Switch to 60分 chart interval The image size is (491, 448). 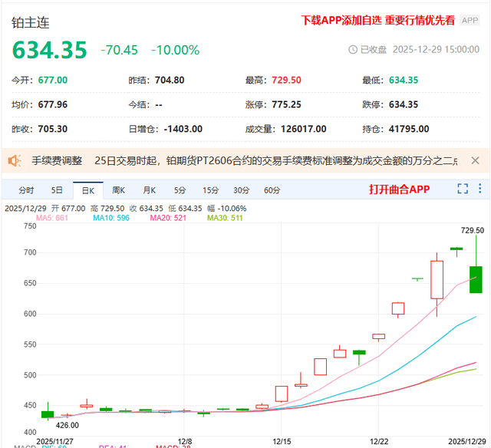click(x=272, y=190)
